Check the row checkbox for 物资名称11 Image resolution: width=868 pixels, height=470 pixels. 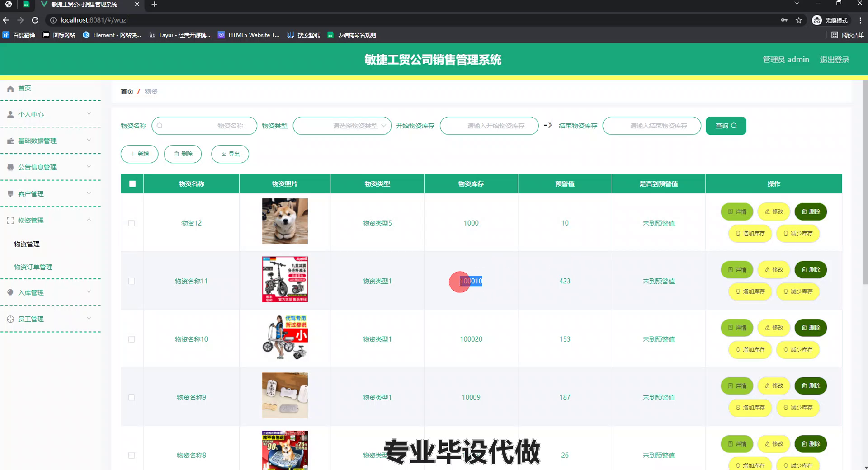(x=132, y=281)
